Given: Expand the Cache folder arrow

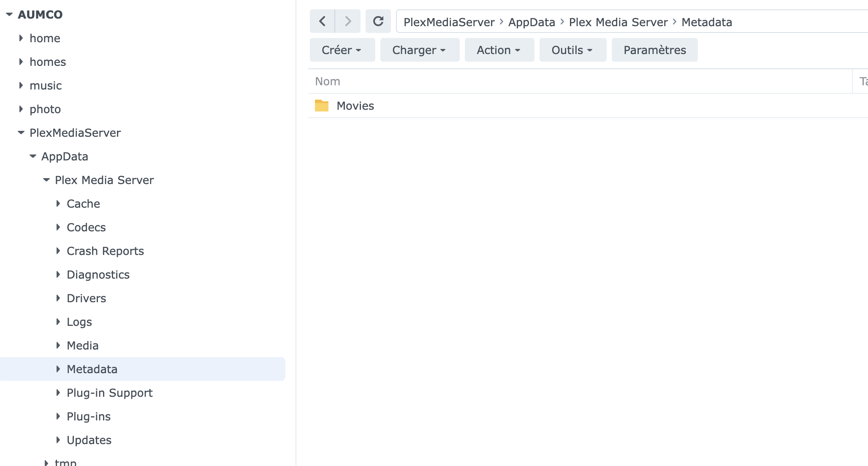Looking at the screenshot, I should pyautogui.click(x=58, y=203).
